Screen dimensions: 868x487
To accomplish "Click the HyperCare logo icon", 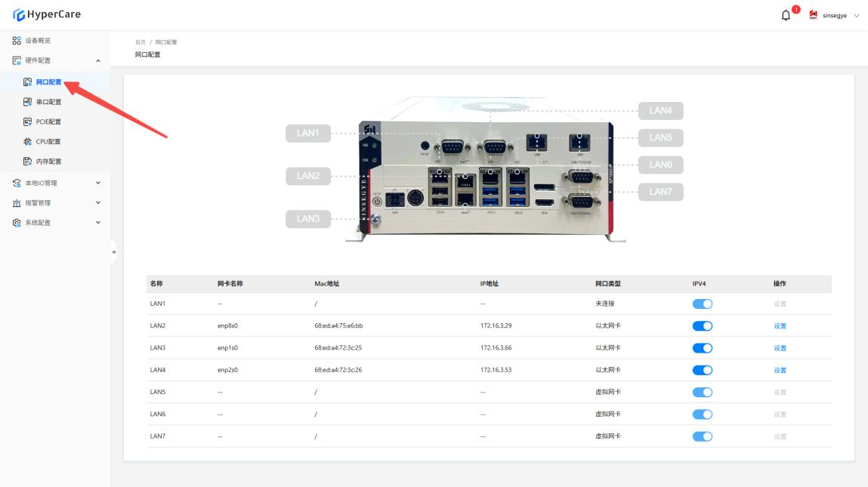I will click(x=19, y=15).
